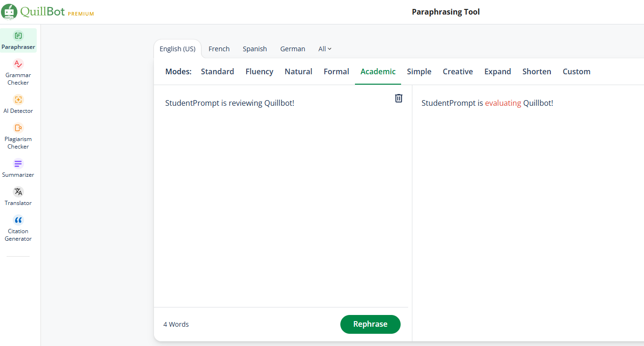Choose the Formal mode
Screen dimensions: 644x346
click(x=336, y=71)
